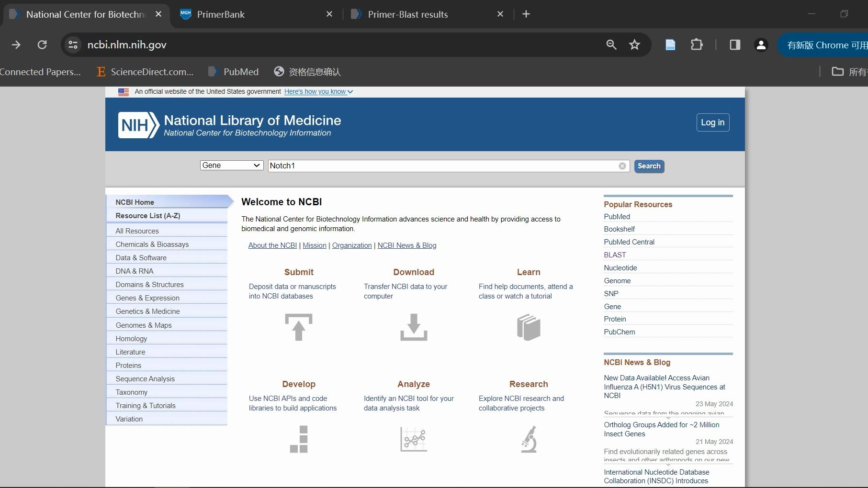The image size is (868, 488).
Task: Open BLAST in Popular Resources
Action: coord(615,255)
